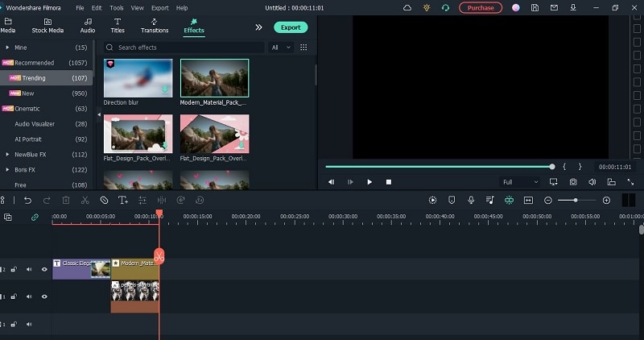Redo the last undone action
Image resolution: width=644 pixels, height=340 pixels.
pyautogui.click(x=47, y=201)
